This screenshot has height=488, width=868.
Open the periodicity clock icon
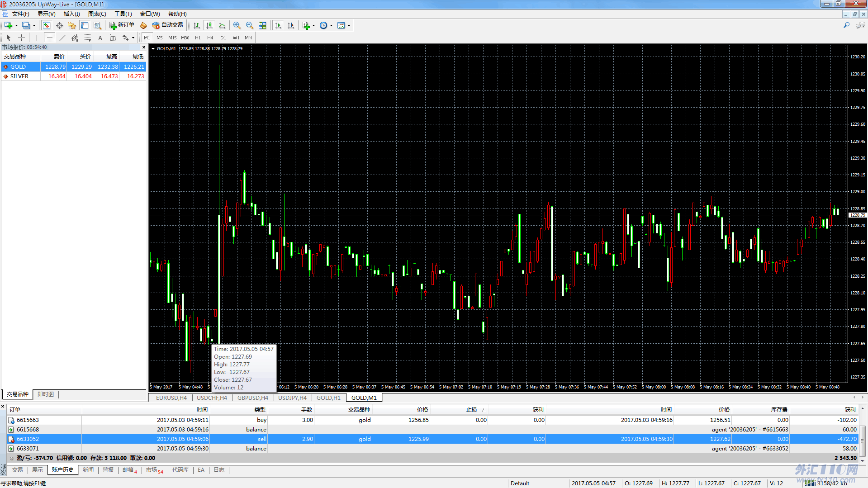tap(323, 25)
